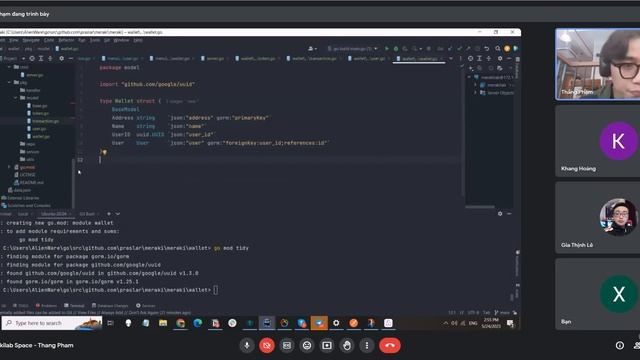Open Database Changes tool window button
The width and height of the screenshot is (640, 360).
(x=110, y=306)
